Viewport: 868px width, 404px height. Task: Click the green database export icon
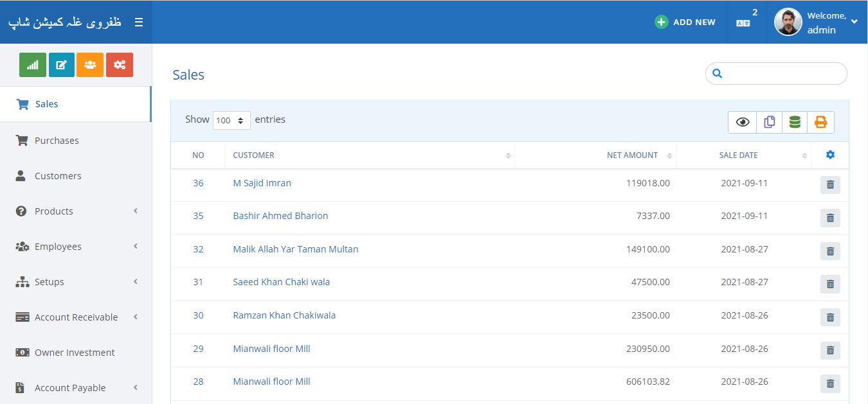tap(795, 122)
